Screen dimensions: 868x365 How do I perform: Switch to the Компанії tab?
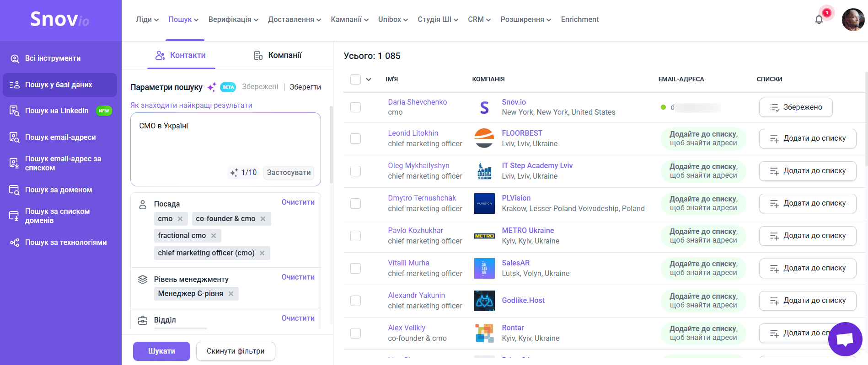click(x=278, y=55)
